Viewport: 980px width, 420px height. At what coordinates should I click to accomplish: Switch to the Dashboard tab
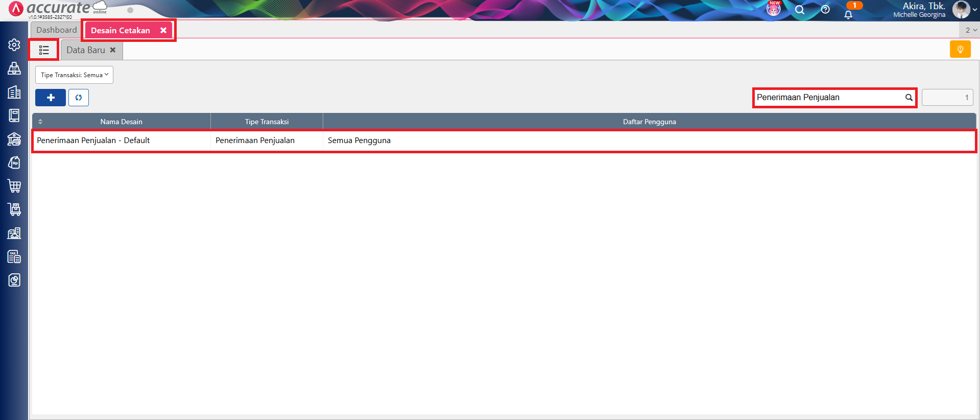pos(56,30)
